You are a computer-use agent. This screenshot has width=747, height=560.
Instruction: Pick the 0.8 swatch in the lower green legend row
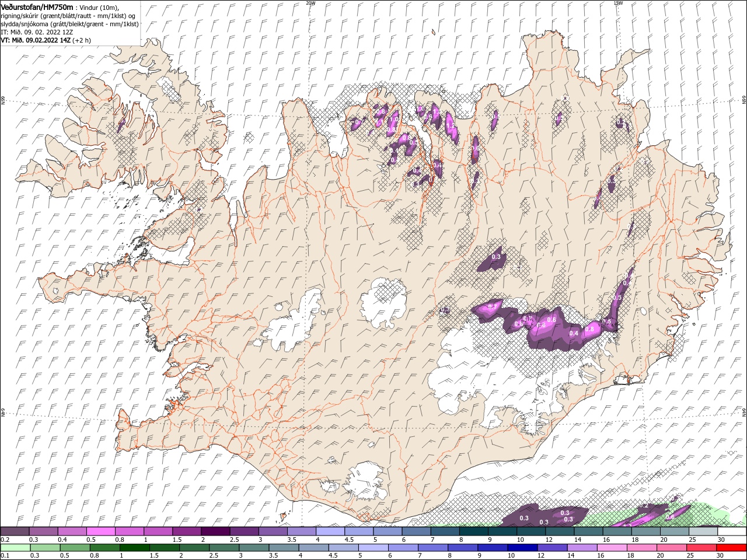104,548
